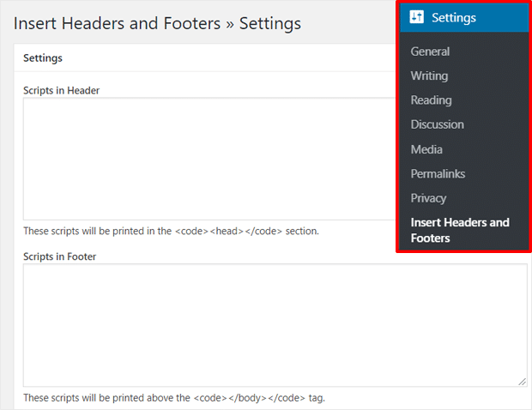Screen dimensions: 532x410
Task: Click the Settings panel heading
Action: [x=43, y=58]
